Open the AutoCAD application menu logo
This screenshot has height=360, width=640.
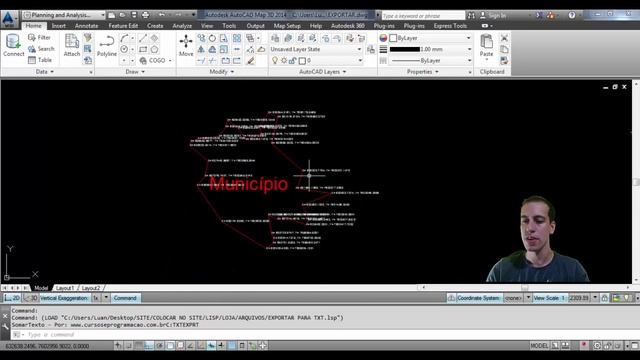coord(9,19)
